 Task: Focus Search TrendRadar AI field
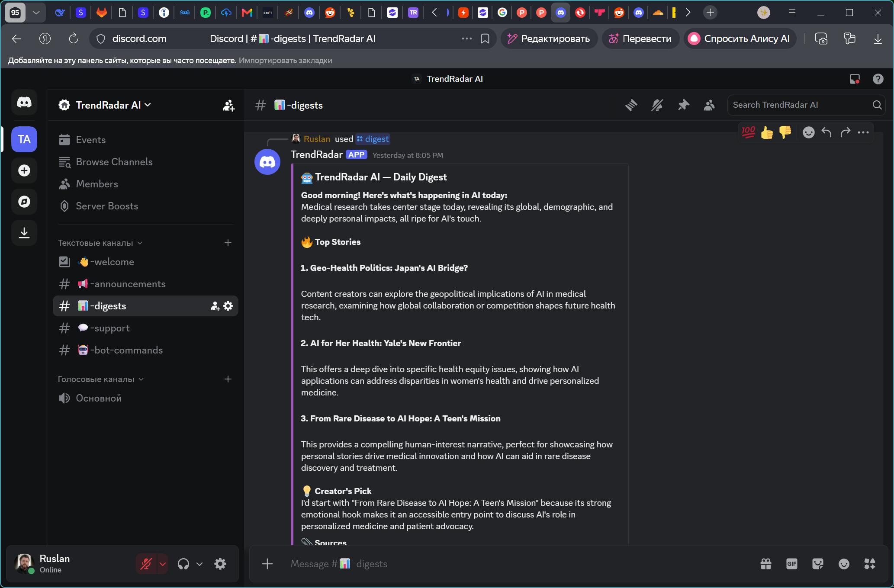tap(806, 105)
